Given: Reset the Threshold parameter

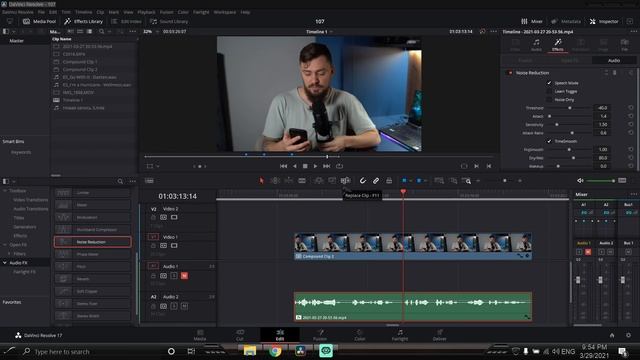Looking at the screenshot, I should tap(631, 108).
